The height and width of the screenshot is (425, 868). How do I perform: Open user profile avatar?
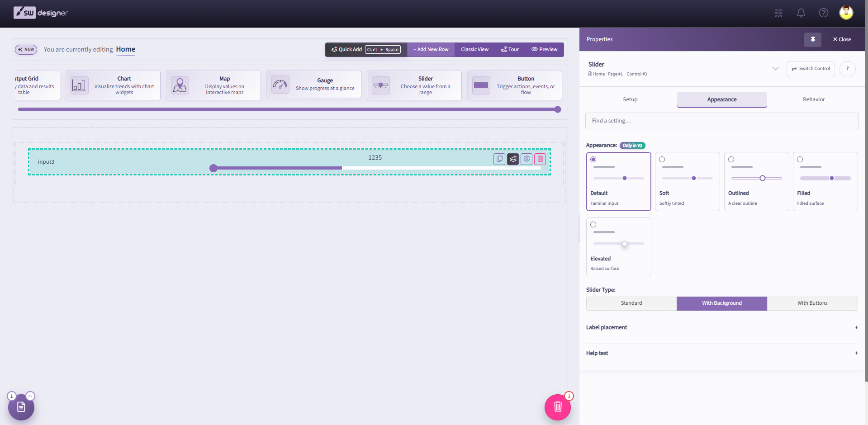(x=846, y=13)
